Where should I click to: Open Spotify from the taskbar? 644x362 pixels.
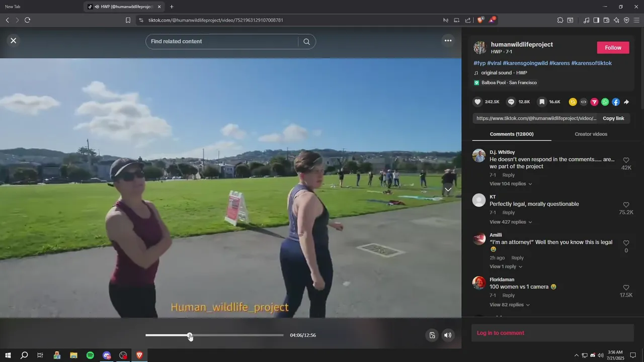point(90,355)
